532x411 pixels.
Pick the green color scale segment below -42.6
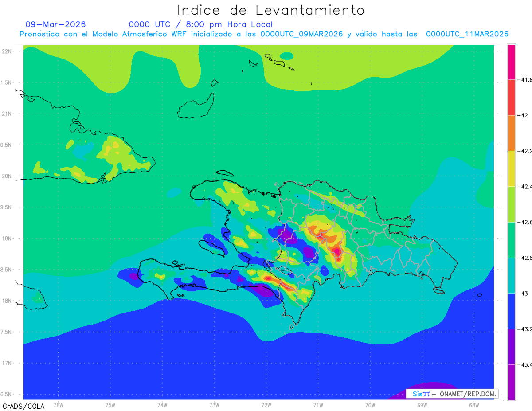pyautogui.click(x=511, y=240)
